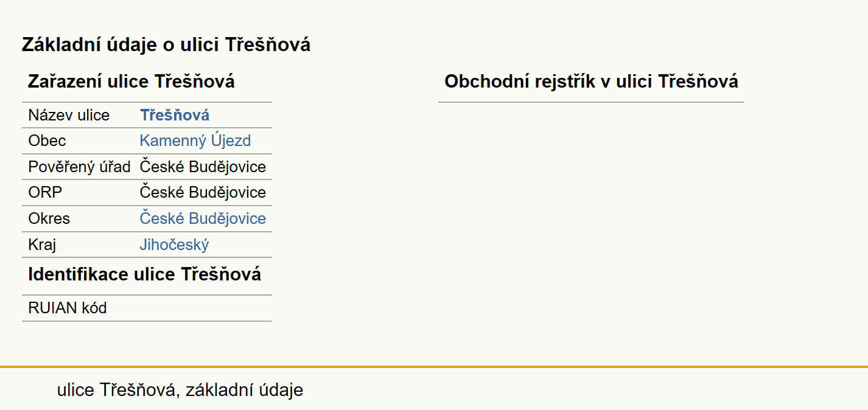The width and height of the screenshot is (868, 410).
Task: Select the Okres row label
Action: tap(49, 218)
